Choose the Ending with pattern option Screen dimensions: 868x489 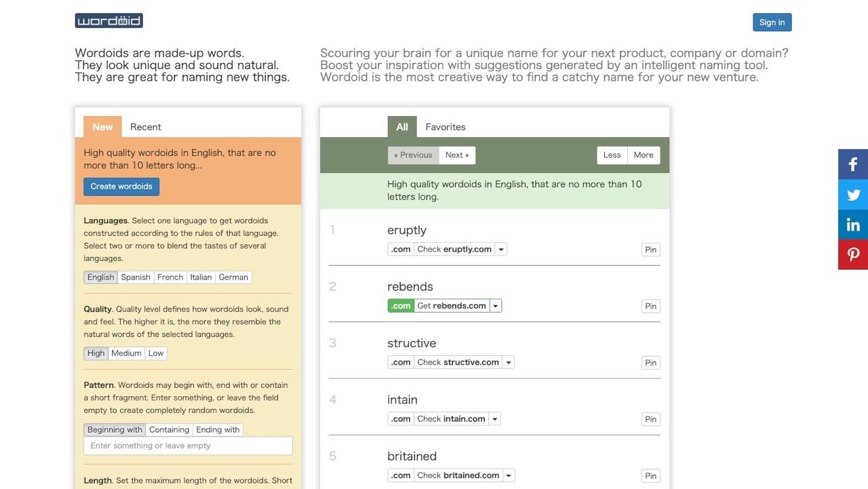click(x=218, y=429)
